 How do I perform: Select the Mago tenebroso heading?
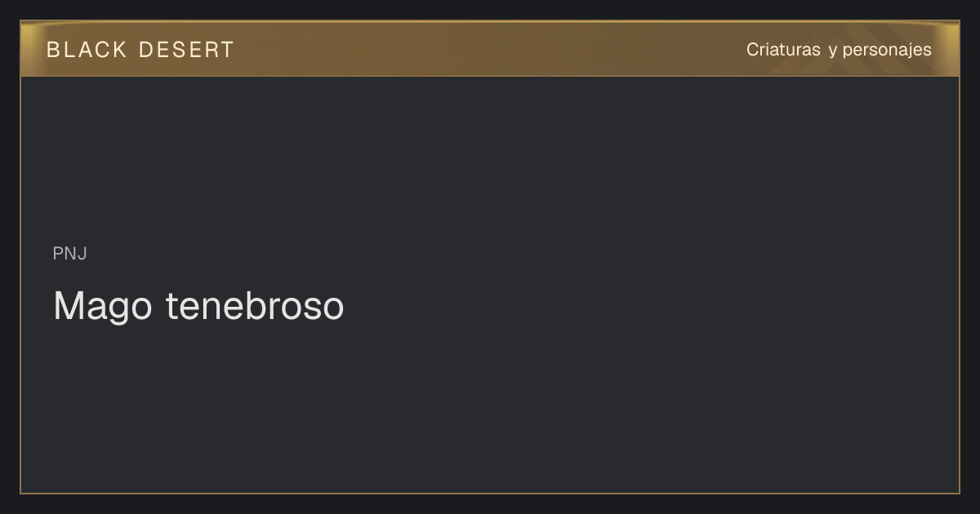point(198,306)
